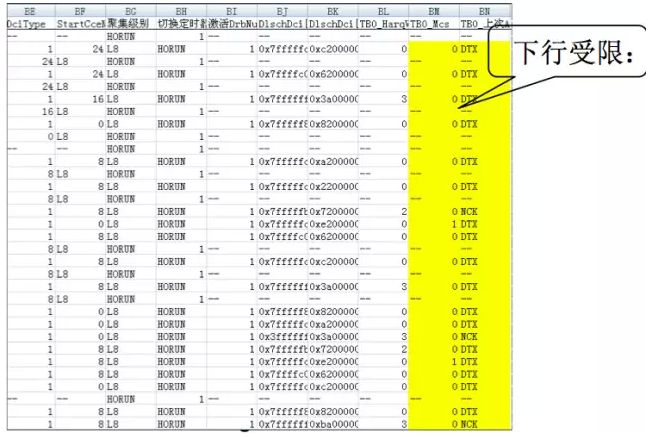Image resolution: width=657 pixels, height=437 pixels.
Task: Click 0x3a0000 in the 0x3fffff row
Action: point(333,337)
